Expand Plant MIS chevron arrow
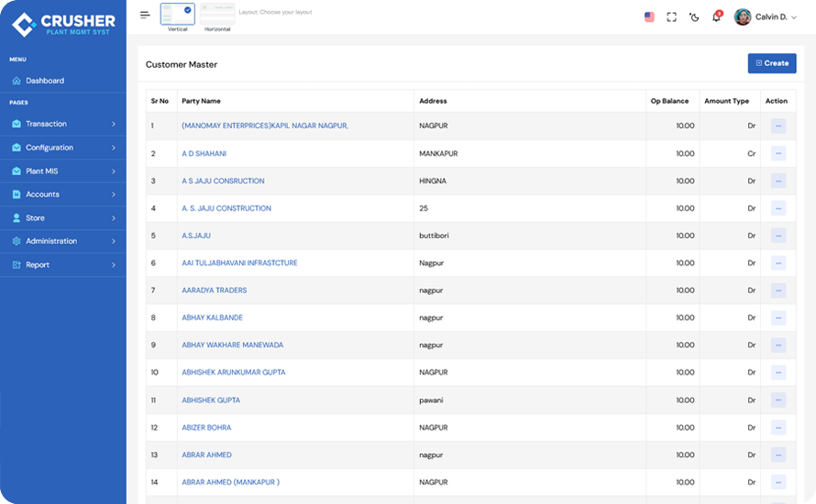Image resolution: width=816 pixels, height=504 pixels. (114, 171)
